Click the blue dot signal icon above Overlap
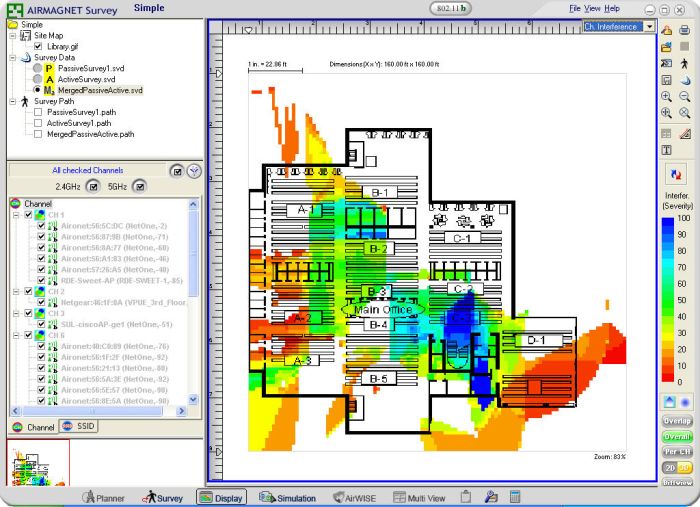 [685, 402]
